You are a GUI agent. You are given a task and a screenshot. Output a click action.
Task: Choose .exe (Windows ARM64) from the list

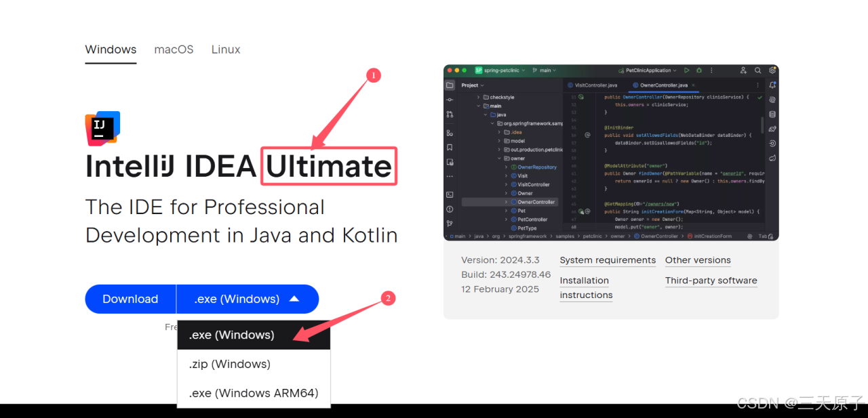(x=254, y=393)
